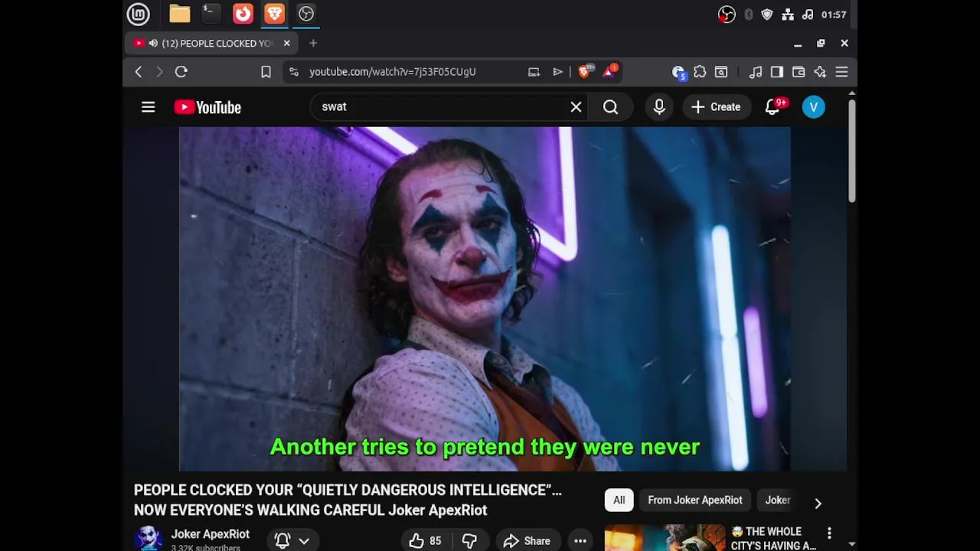Open the Extensions puzzle-piece menu

coord(700,72)
